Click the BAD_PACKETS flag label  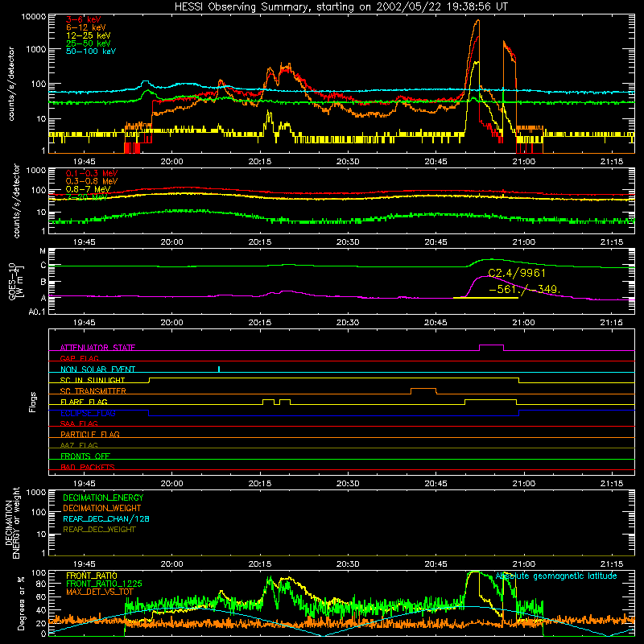(x=88, y=468)
